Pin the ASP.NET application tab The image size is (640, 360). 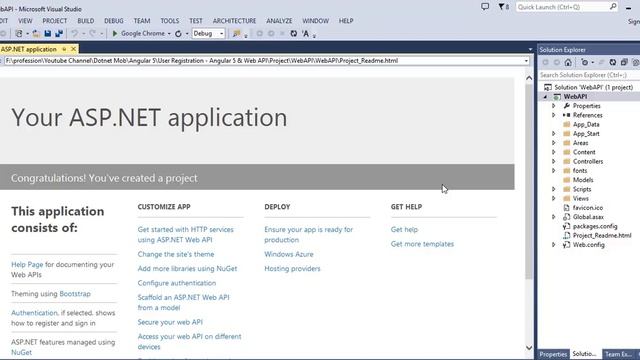[64, 49]
